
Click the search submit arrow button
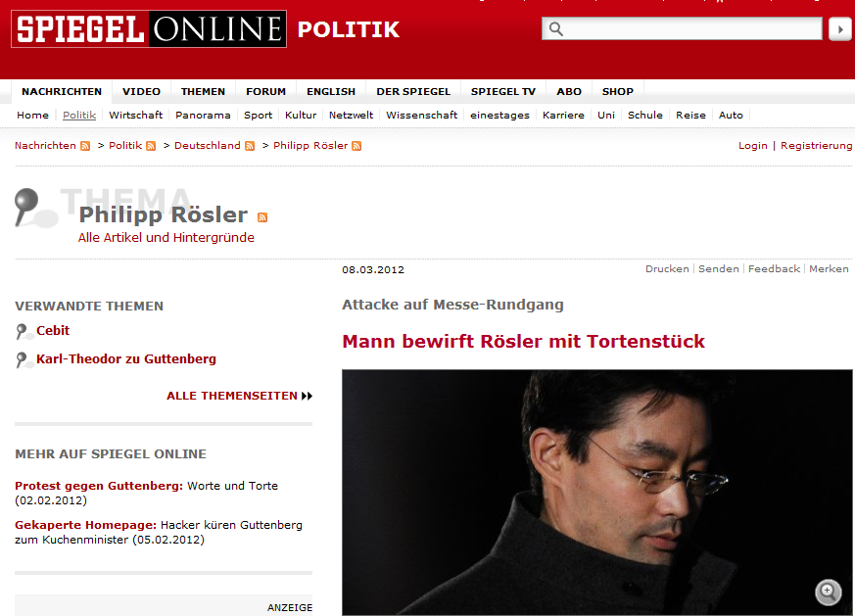click(x=840, y=29)
